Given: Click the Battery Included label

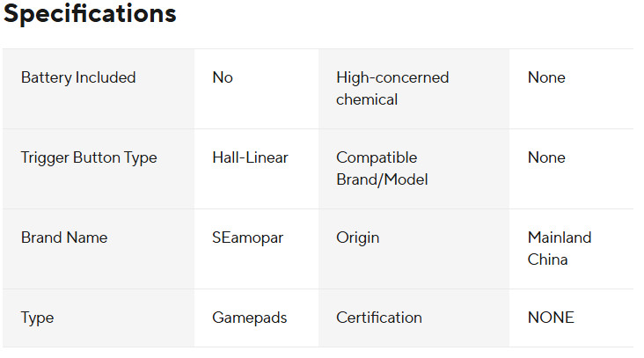Looking at the screenshot, I should [78, 77].
